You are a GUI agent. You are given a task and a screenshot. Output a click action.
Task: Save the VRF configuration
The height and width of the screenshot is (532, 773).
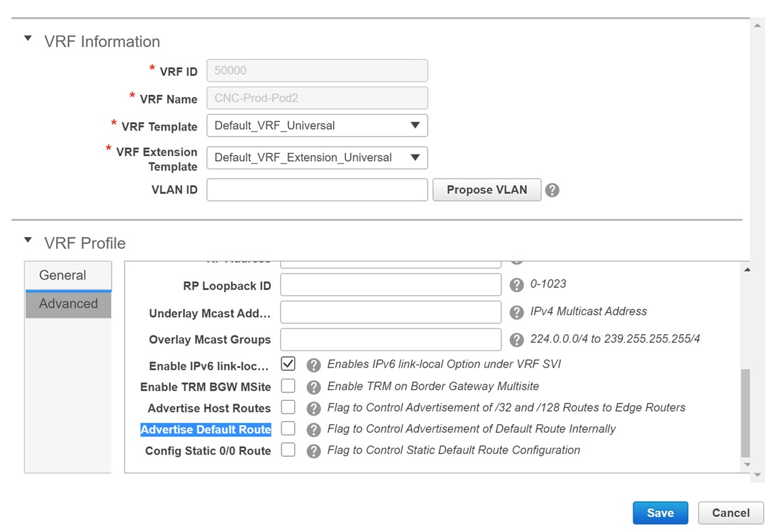point(660,512)
